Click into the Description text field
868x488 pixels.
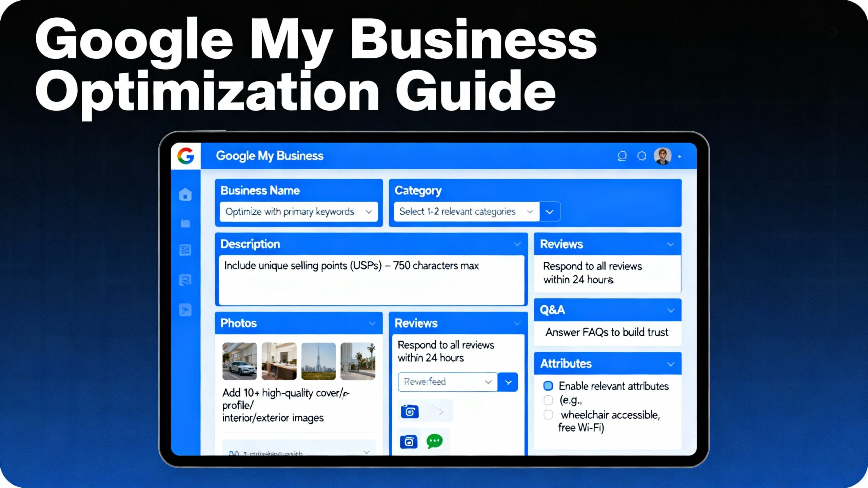click(x=371, y=280)
